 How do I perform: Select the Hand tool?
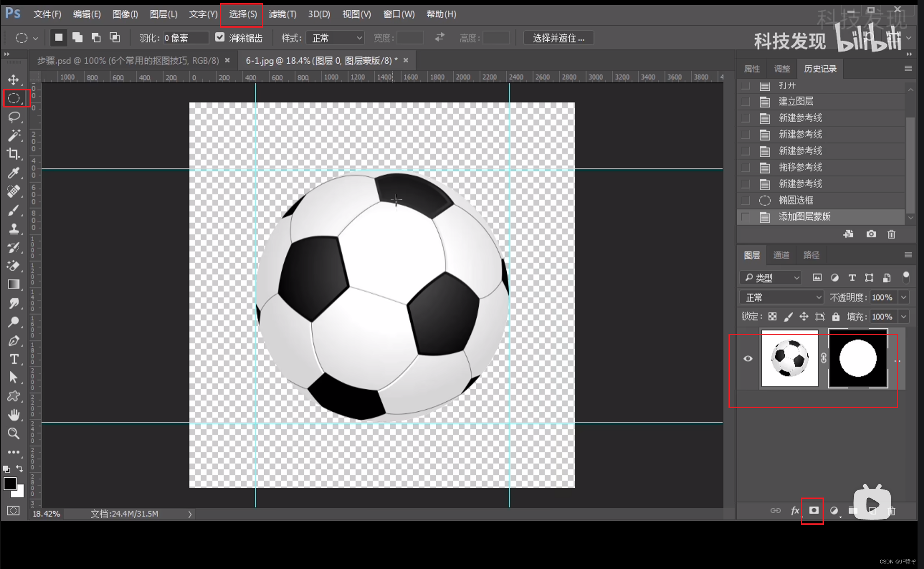[x=14, y=415]
